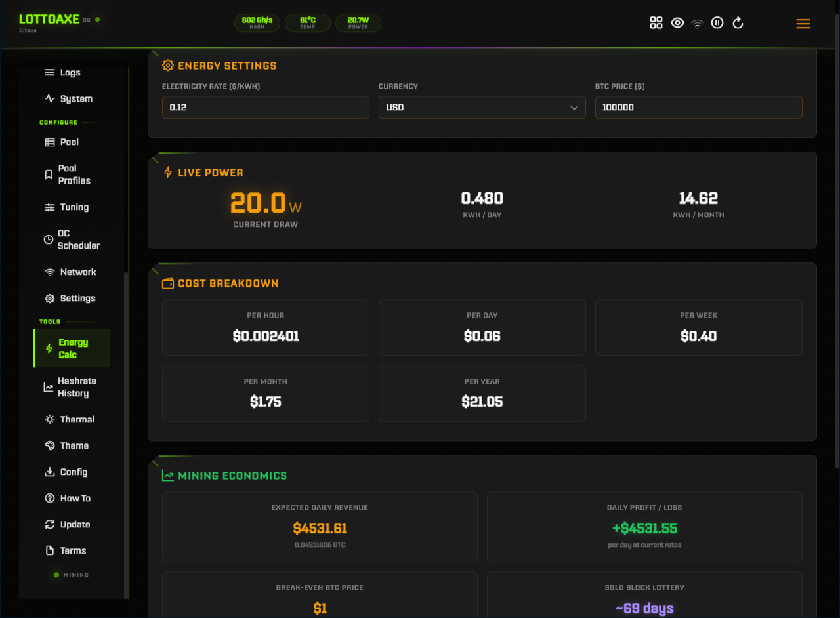The width and height of the screenshot is (840, 618).
Task: Click the Theme palette icon
Action: (49, 446)
